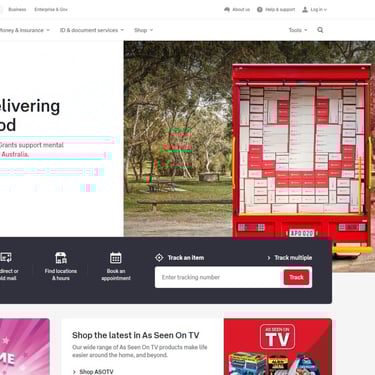Click the Book an appointment calendar icon
The image size is (375, 375).
116,258
